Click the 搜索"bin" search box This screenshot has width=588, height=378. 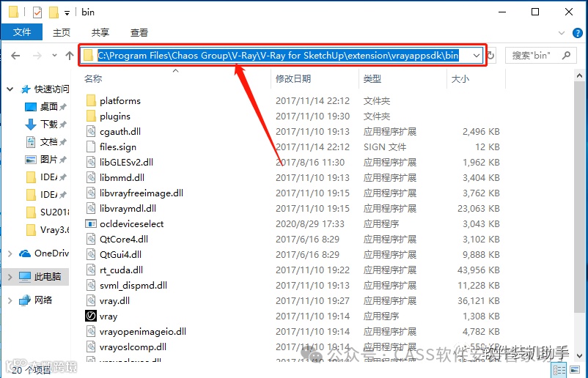pos(541,56)
